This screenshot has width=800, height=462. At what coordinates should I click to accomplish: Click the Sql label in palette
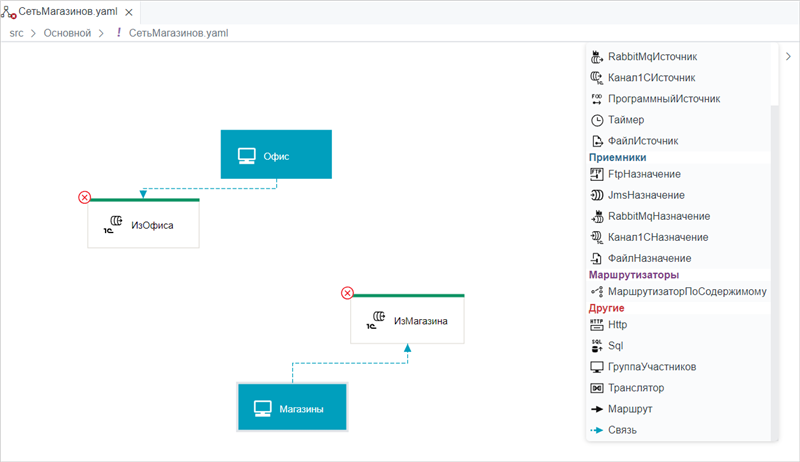616,346
